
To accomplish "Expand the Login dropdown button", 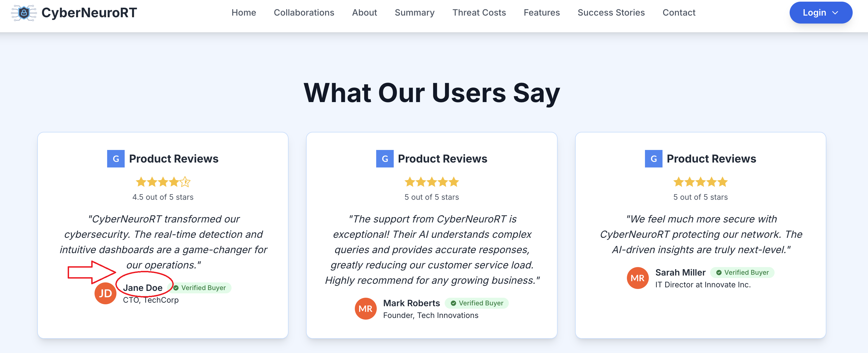I will 821,13.
